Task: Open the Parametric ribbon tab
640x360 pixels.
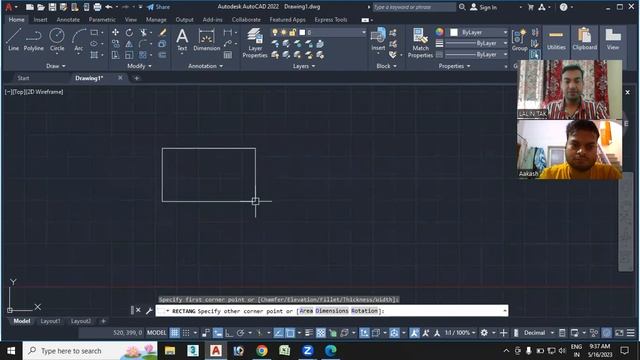Action: coord(102,20)
